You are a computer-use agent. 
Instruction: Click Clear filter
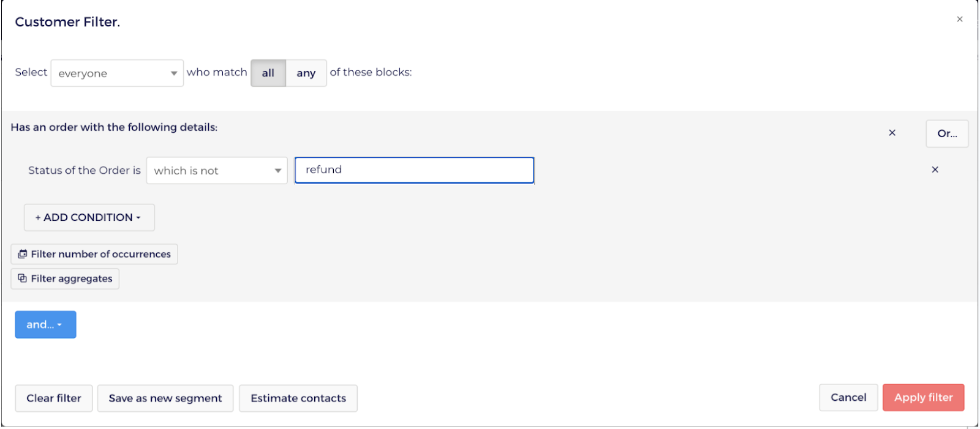(x=54, y=398)
